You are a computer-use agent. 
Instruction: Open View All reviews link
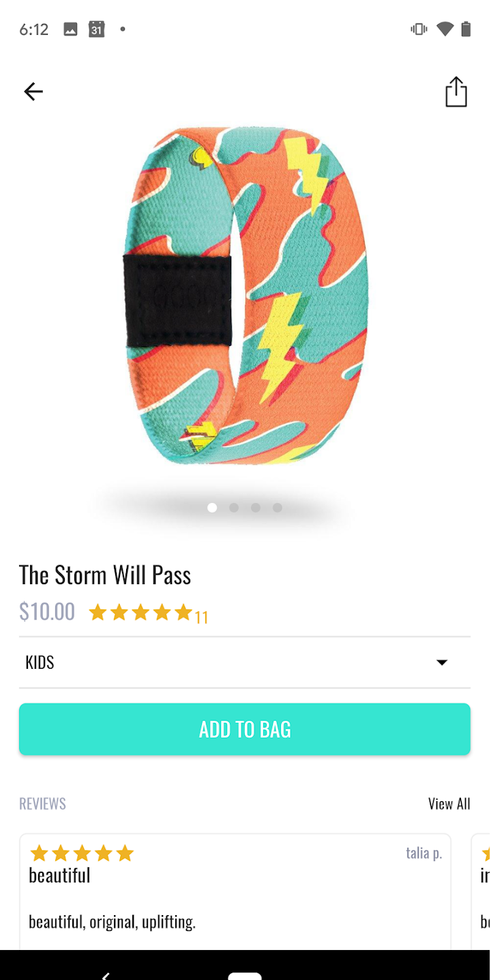pos(449,804)
